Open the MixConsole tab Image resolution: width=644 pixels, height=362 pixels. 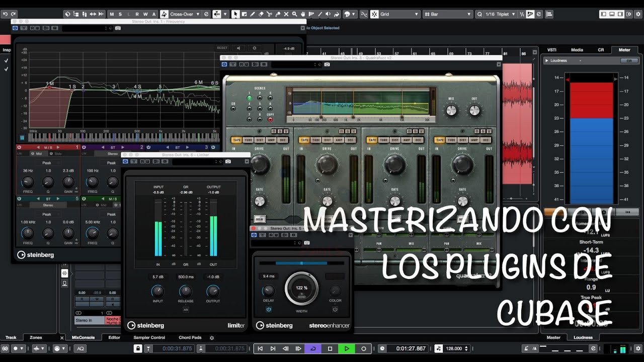(x=84, y=337)
